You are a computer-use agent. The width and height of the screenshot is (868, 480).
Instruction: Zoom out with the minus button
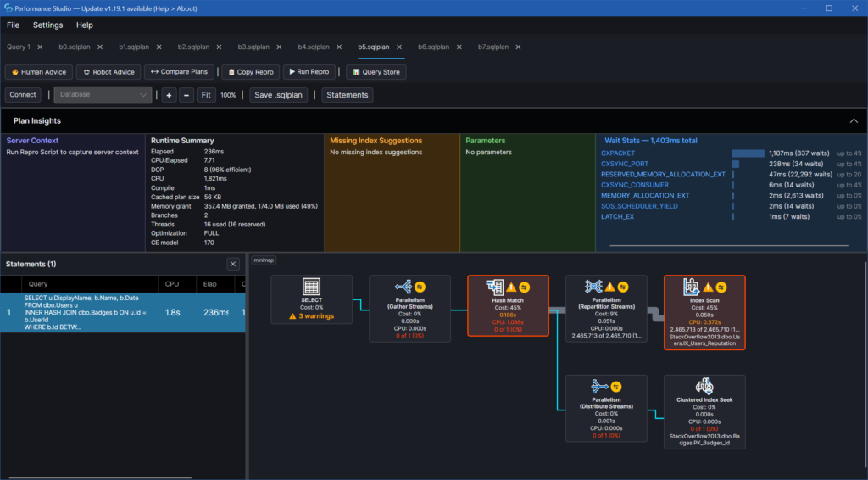(186, 95)
